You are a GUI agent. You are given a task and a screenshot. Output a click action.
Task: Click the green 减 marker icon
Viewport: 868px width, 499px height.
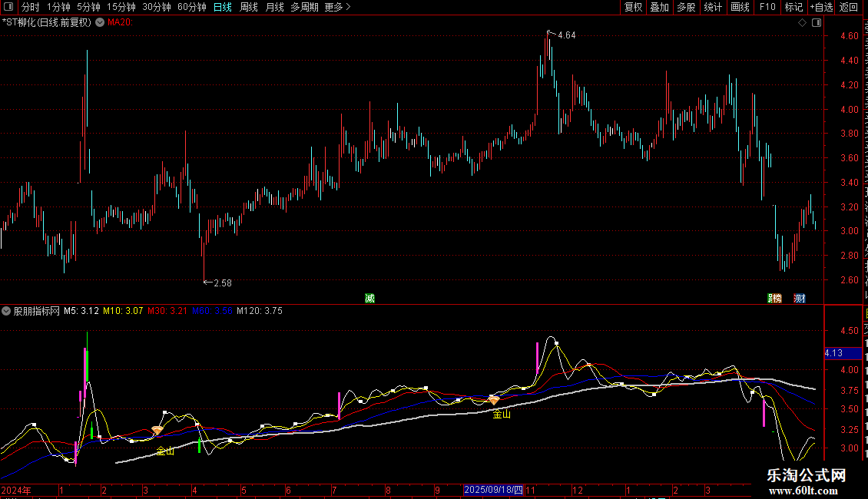coord(369,298)
